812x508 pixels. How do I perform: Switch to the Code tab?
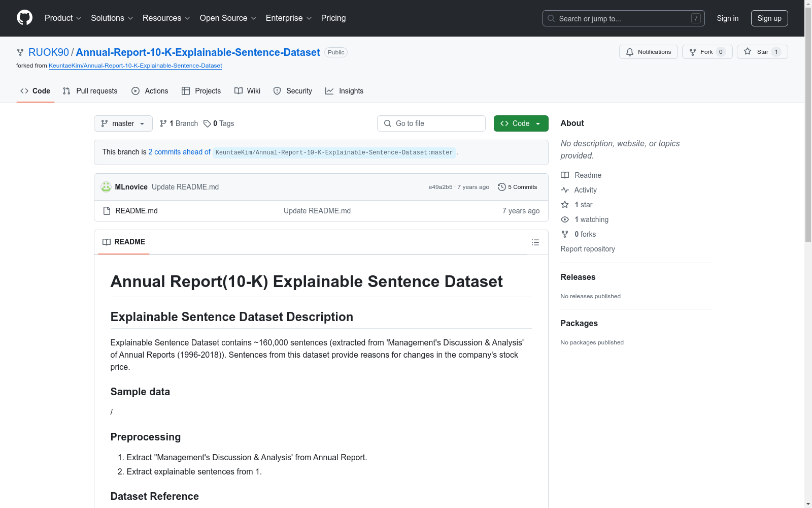pyautogui.click(x=36, y=91)
